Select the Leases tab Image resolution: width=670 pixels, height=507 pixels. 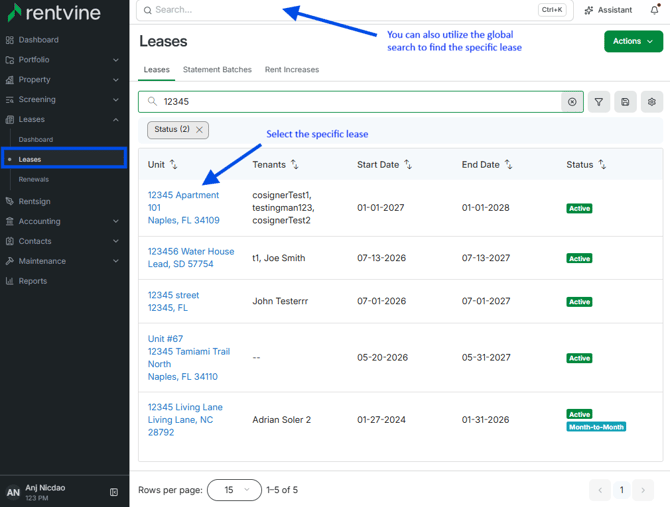pos(156,70)
